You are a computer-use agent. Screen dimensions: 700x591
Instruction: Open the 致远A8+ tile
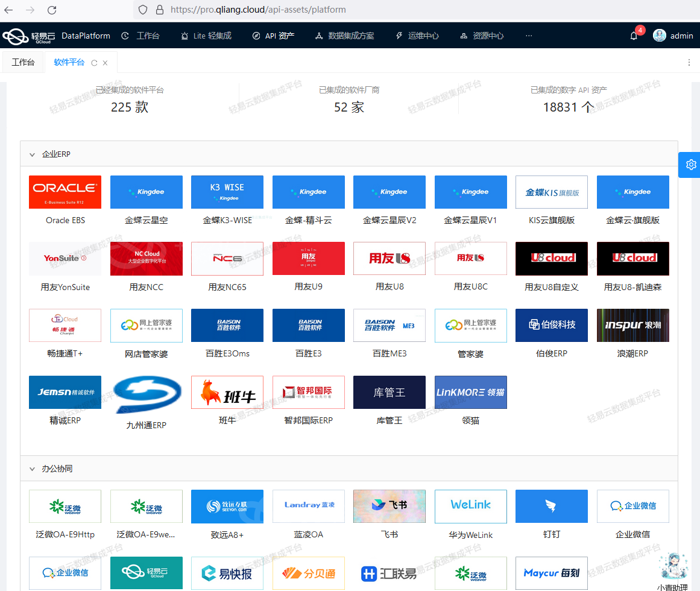[227, 506]
